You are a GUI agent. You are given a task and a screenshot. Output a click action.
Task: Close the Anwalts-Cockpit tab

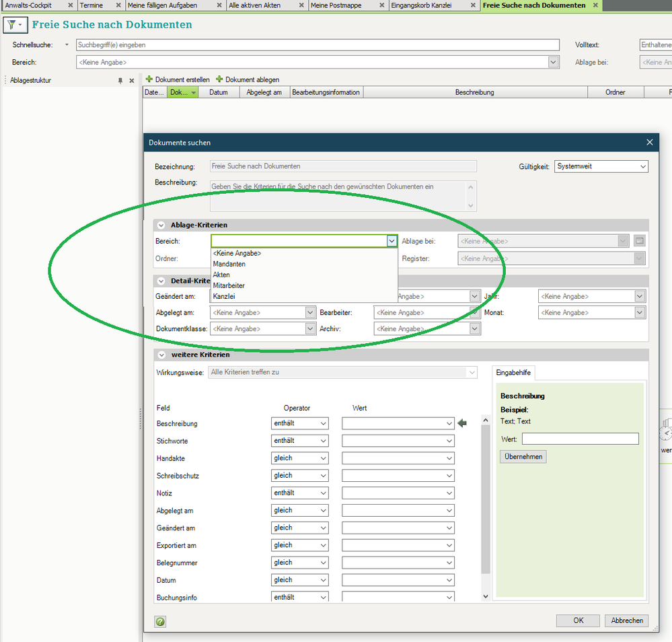[x=70, y=5]
